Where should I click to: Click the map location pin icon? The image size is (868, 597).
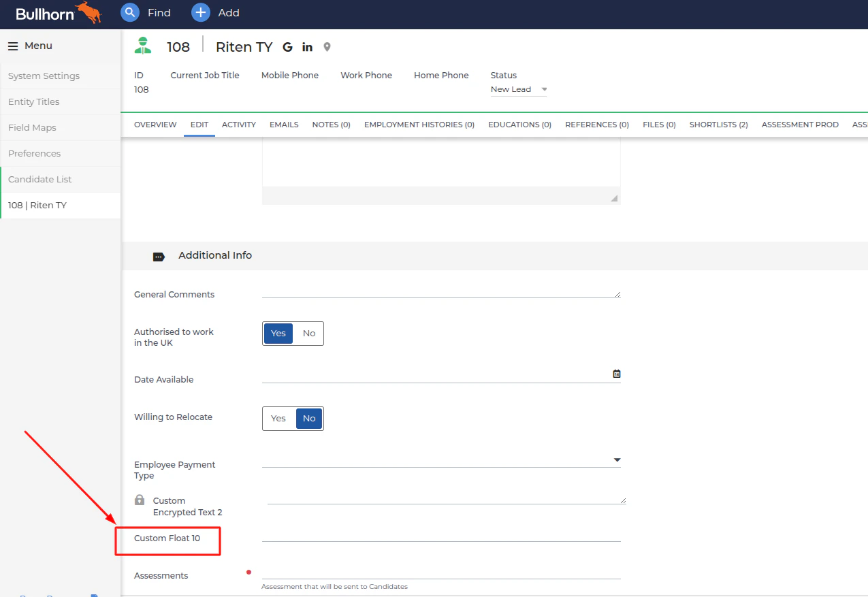327,47
